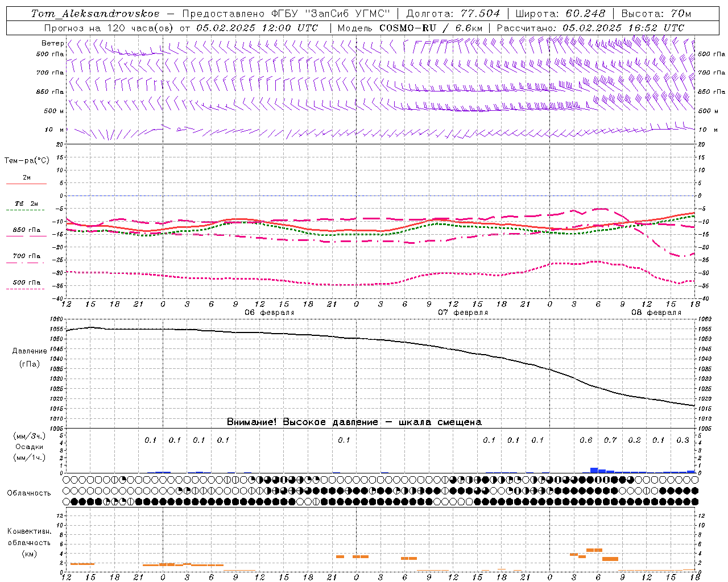Click the station name Tom_Aleksandrovskoe
Screen dimensions: 728x582
[x=96, y=14]
